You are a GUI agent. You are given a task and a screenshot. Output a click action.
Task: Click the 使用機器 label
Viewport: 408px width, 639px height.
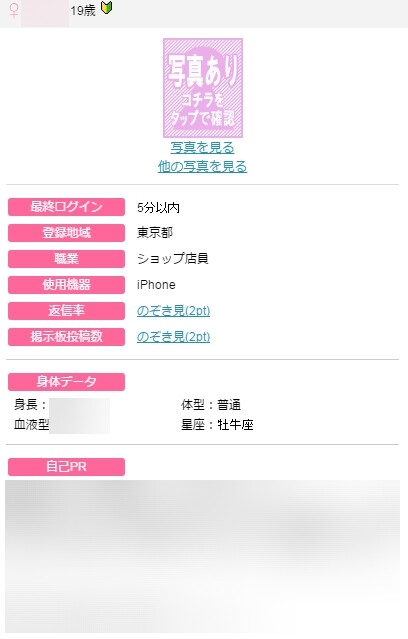click(66, 285)
